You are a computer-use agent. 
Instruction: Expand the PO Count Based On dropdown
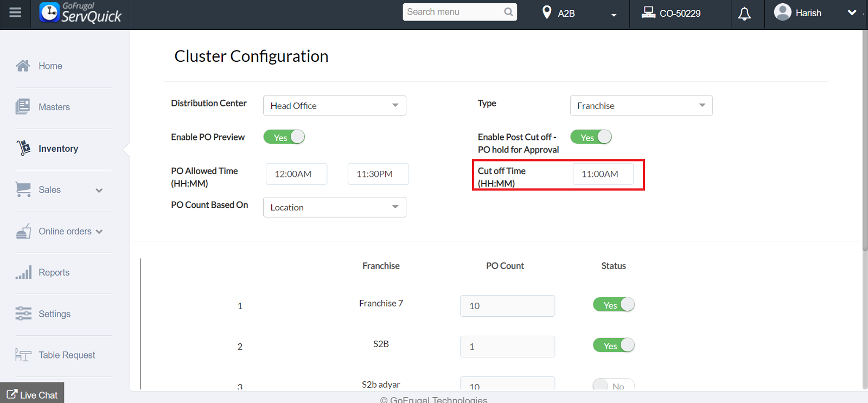click(x=334, y=207)
